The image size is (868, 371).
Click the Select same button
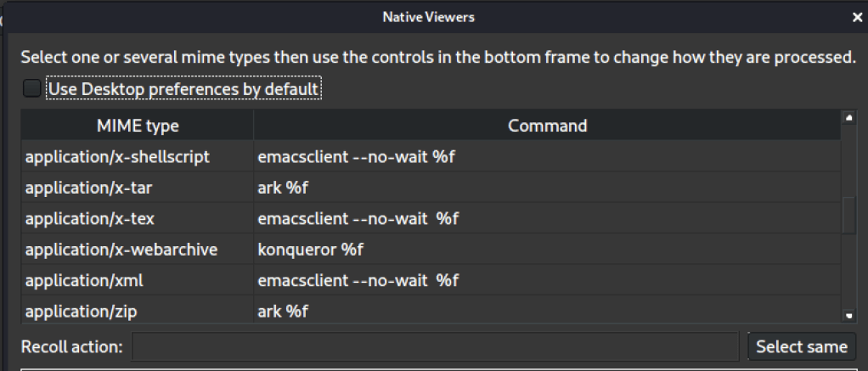click(x=801, y=346)
